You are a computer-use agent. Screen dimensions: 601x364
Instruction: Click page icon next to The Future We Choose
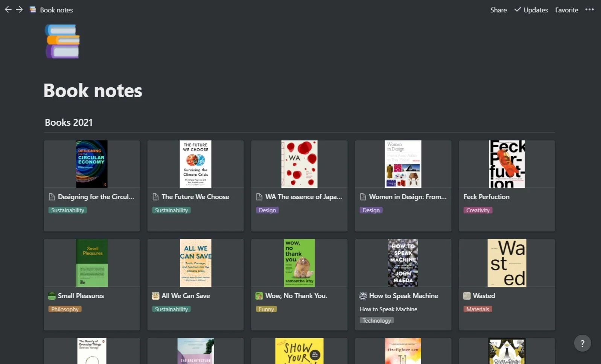(x=155, y=197)
